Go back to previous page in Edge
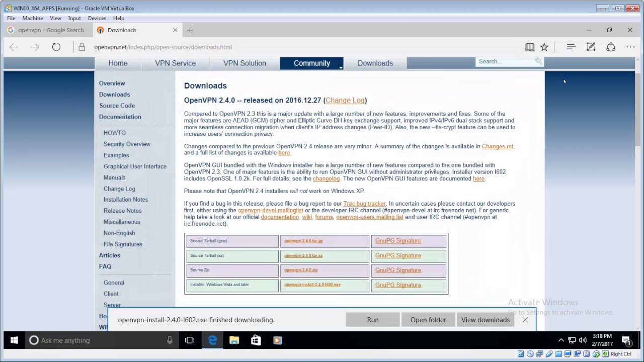 point(14,47)
